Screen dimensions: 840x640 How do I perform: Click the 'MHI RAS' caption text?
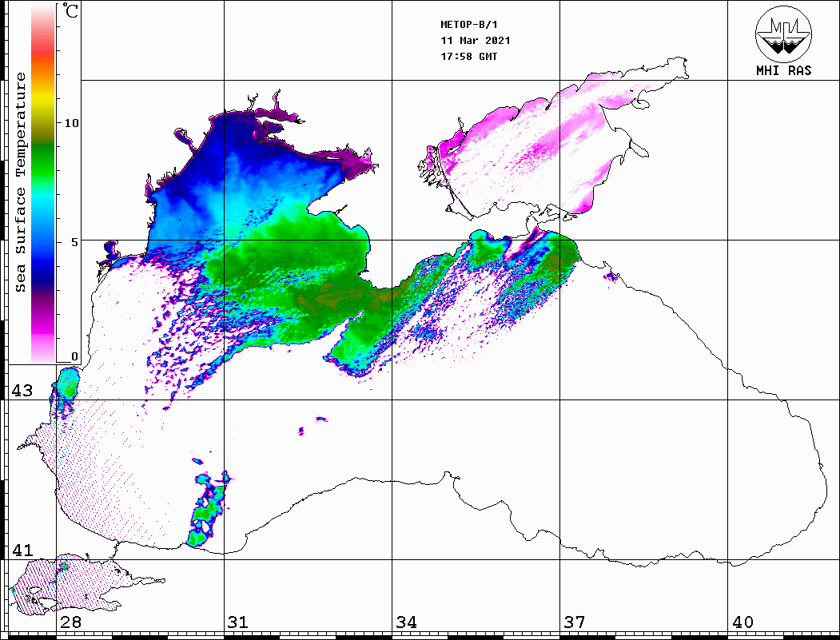(x=784, y=70)
